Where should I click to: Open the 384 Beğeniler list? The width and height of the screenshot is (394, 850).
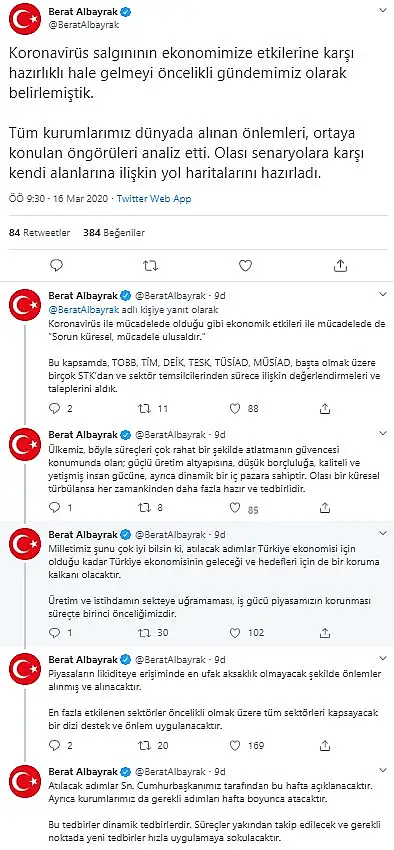[x=114, y=233]
